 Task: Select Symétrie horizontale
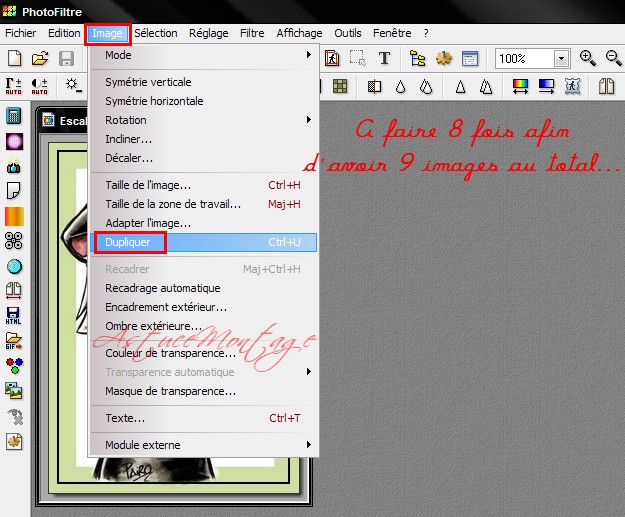point(204,101)
